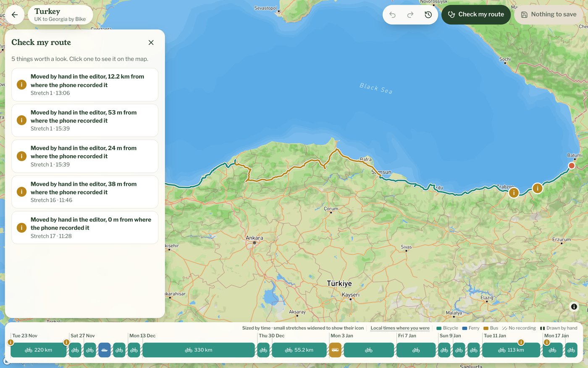Select the bicycle stretch just before 330 km
The width and height of the screenshot is (588, 368).
point(134,350)
